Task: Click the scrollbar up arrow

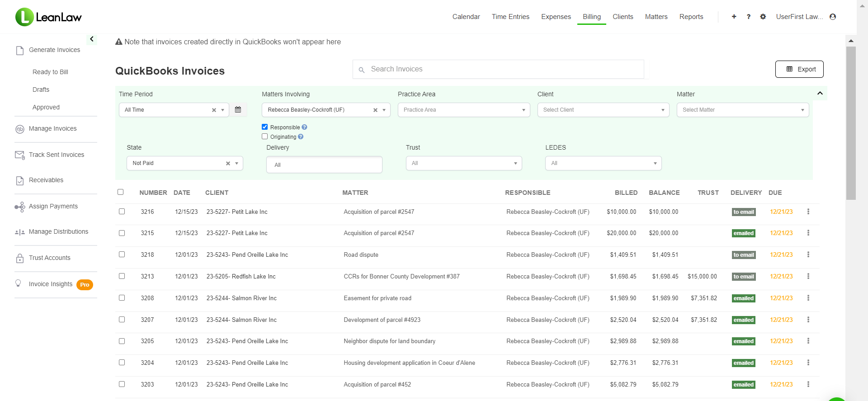Action: pos(851,41)
